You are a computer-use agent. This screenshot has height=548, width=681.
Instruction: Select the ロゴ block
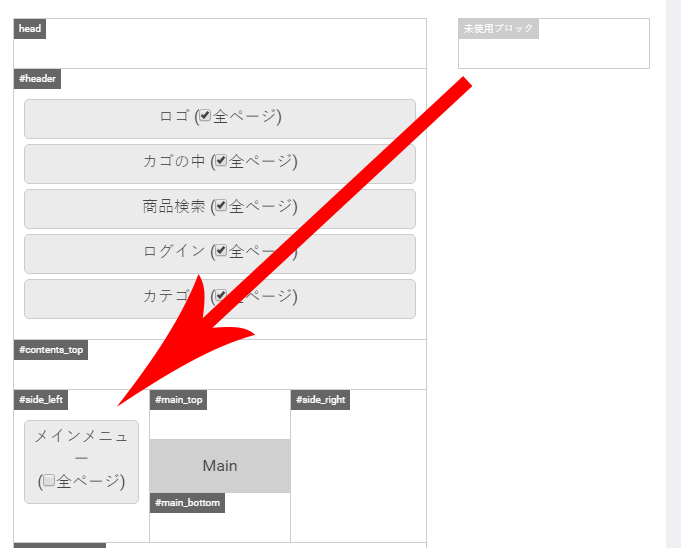(x=220, y=119)
